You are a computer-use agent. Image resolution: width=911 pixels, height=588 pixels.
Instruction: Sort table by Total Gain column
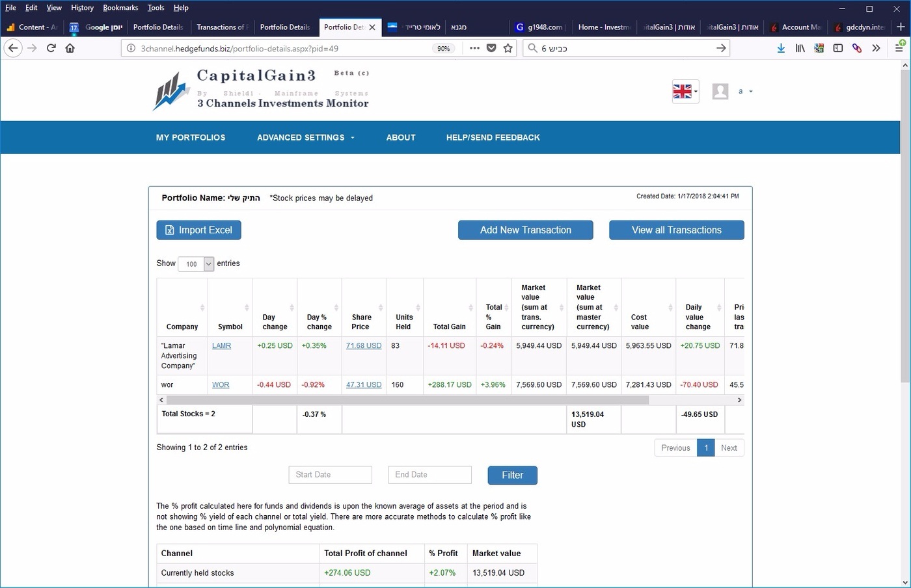point(450,307)
